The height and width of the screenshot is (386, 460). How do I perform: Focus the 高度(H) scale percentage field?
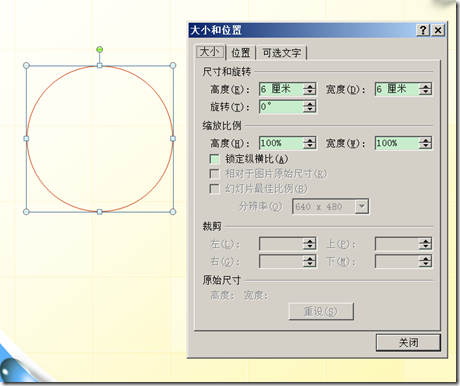tap(281, 143)
